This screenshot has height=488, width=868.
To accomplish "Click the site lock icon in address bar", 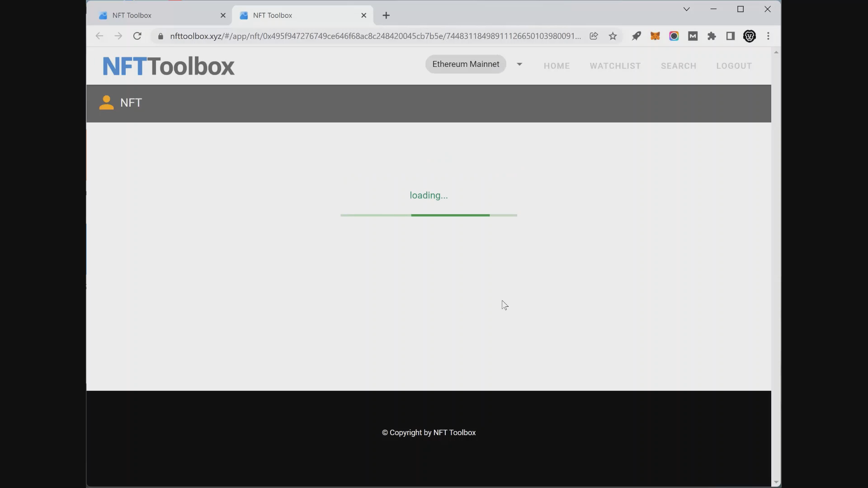I will pyautogui.click(x=160, y=36).
